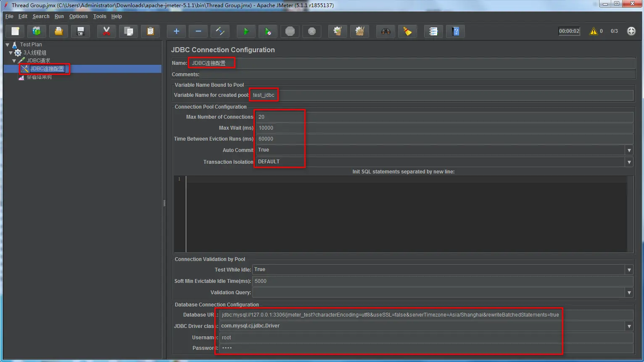This screenshot has height=362, width=644.
Task: Shut down test threads gracefully
Action: [312, 31]
